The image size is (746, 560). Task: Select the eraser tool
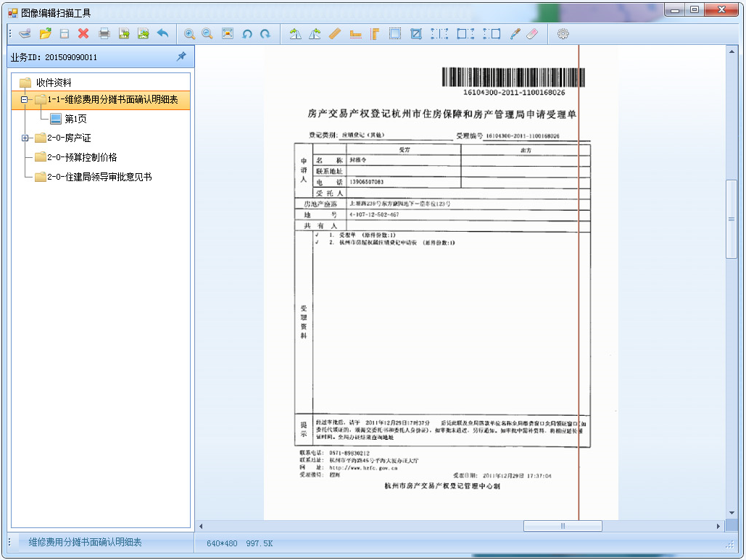pyautogui.click(x=532, y=33)
